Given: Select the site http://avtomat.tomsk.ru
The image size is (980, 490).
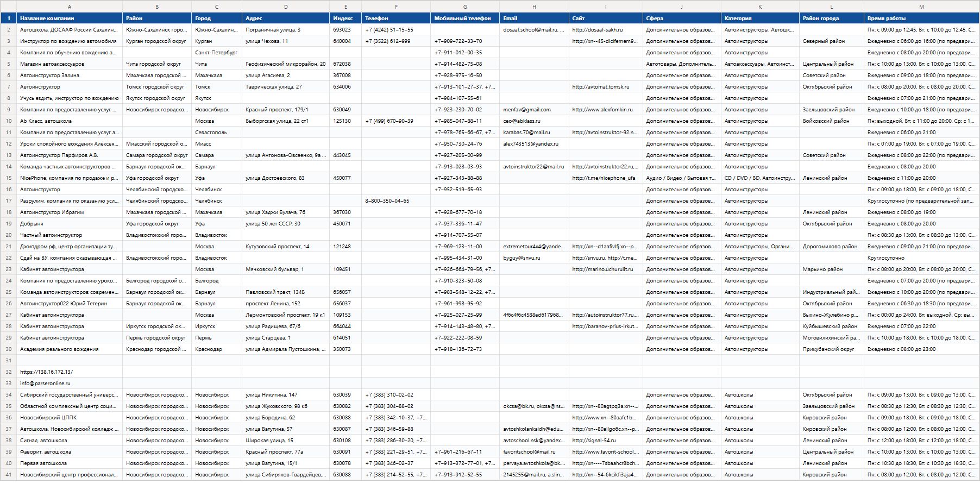Looking at the screenshot, I should [606, 87].
